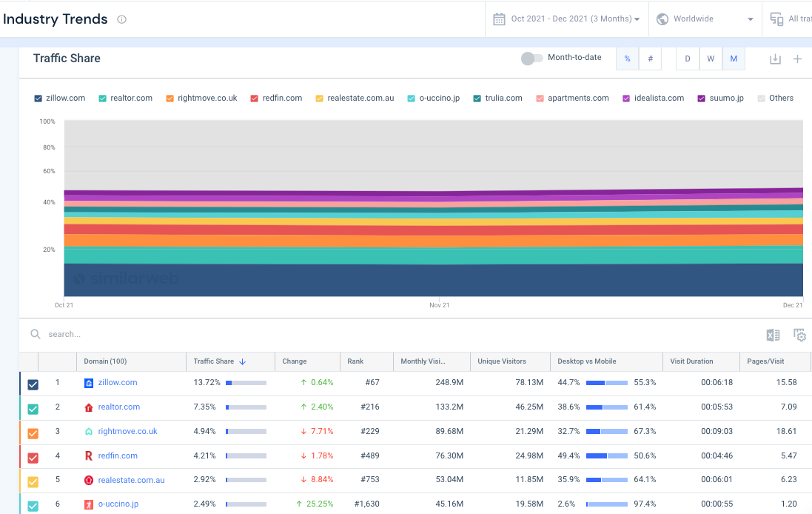Image resolution: width=812 pixels, height=514 pixels.
Task: Open the Oct 2021 - Dec 2021 date dropdown
Action: click(567, 19)
